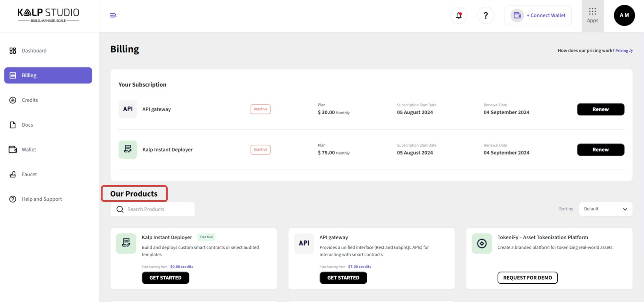
Task: Renew the Kalp Instant Deployer subscription
Action: [x=600, y=149]
